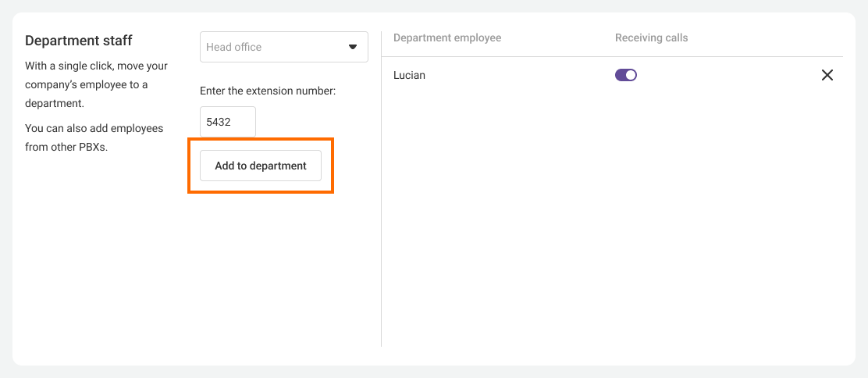868x378 pixels.
Task: Focus the extension number input field
Action: click(227, 122)
